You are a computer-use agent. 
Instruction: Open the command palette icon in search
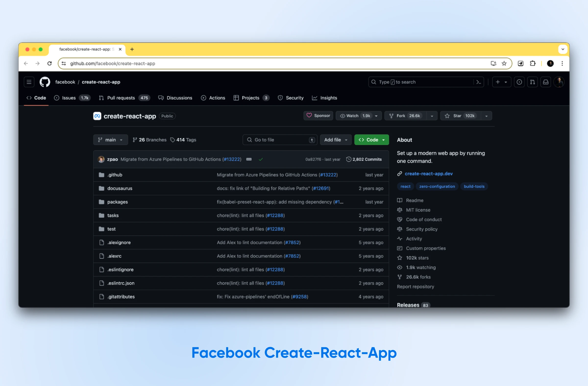click(478, 82)
